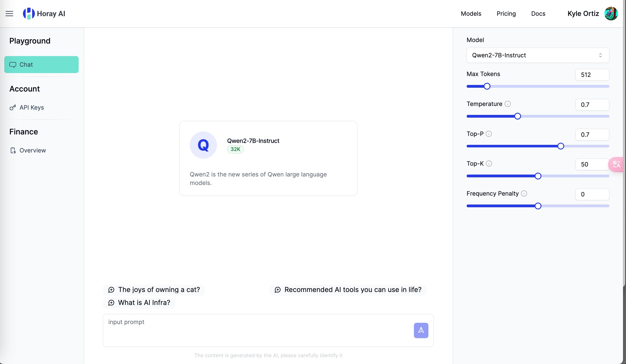Click the Finance section heading
626x364 pixels.
(x=24, y=132)
